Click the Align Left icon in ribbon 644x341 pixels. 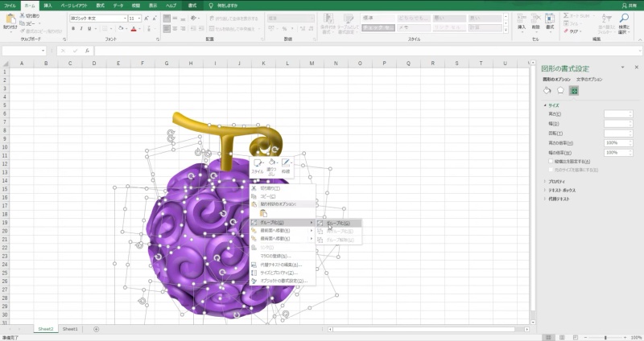point(167,29)
